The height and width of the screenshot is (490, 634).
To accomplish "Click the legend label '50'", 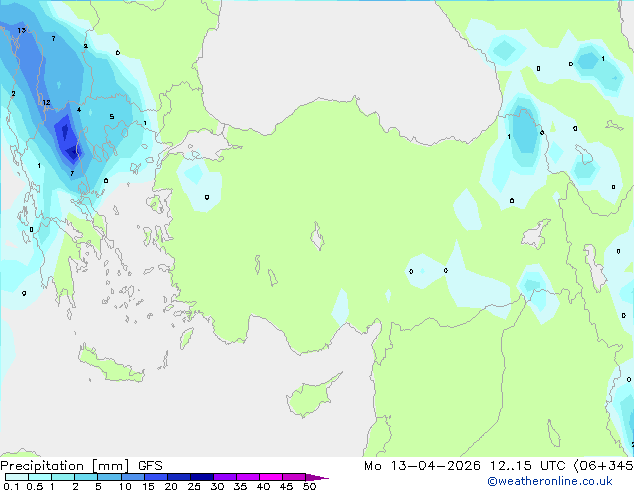I will (310, 486).
